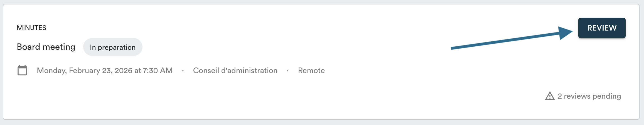Click the word "pending" in reviews notice
The height and width of the screenshot is (125, 644).
607,96
